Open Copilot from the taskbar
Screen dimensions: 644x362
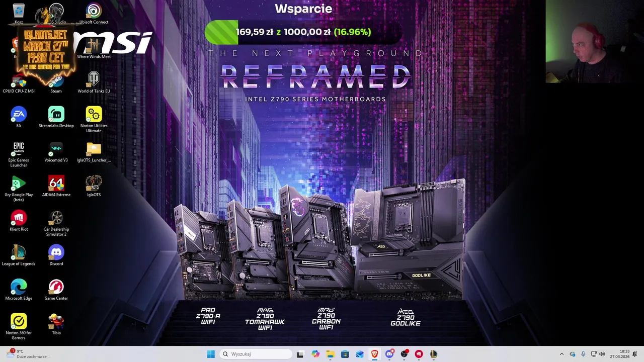point(315,354)
